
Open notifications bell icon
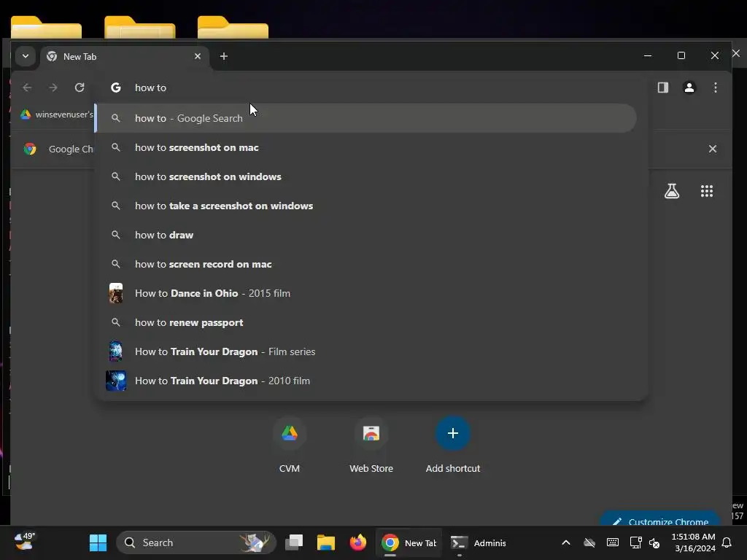click(727, 542)
